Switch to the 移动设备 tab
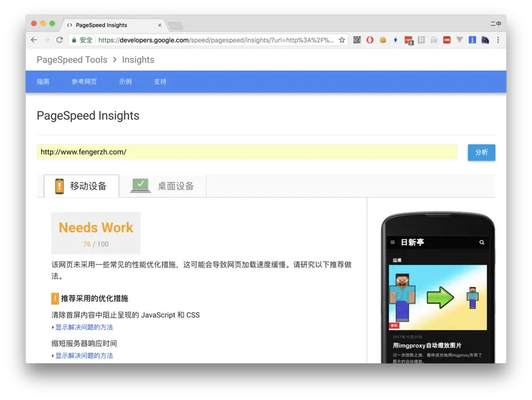532x400 pixels. (x=81, y=186)
